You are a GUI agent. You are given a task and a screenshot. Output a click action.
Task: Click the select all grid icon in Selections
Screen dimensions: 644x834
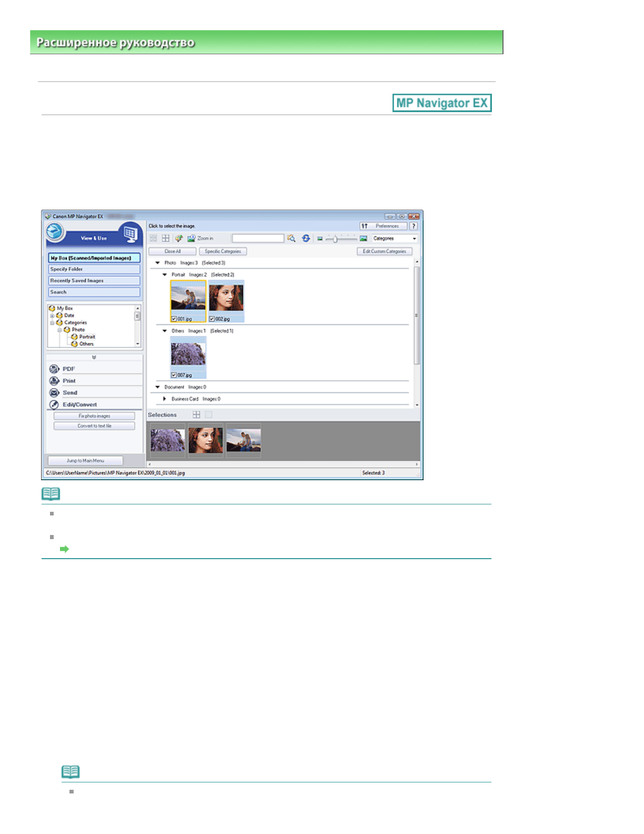click(x=196, y=415)
